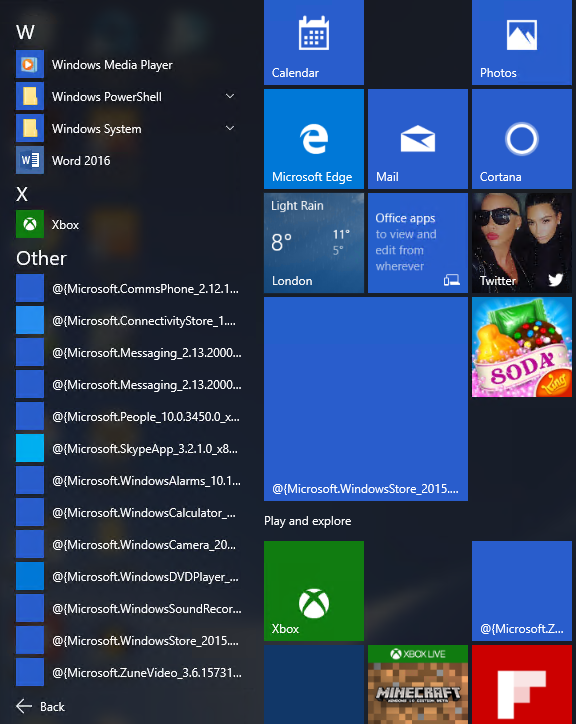Launch the Candy Crush Soda tile
This screenshot has width=576, height=724.
tap(521, 347)
